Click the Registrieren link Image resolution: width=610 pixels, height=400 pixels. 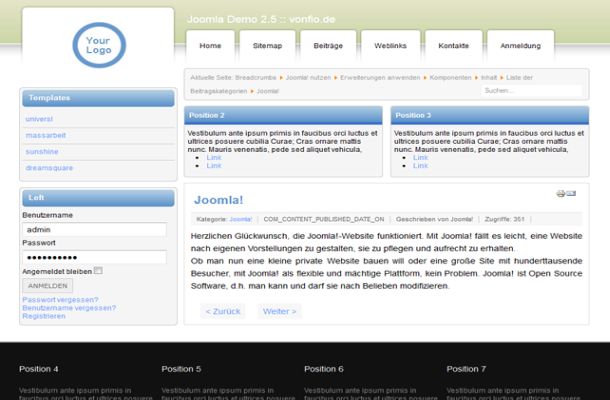[x=44, y=316]
